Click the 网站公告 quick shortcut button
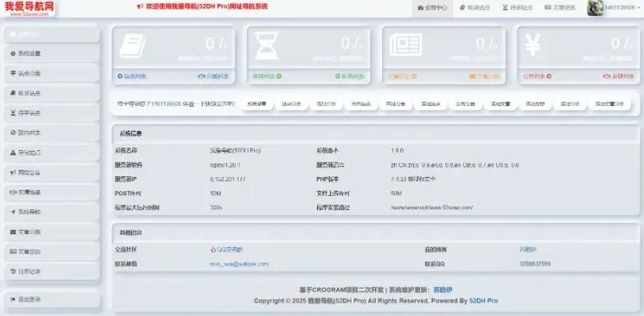Screen dimensions: 644x316 click(x=396, y=104)
